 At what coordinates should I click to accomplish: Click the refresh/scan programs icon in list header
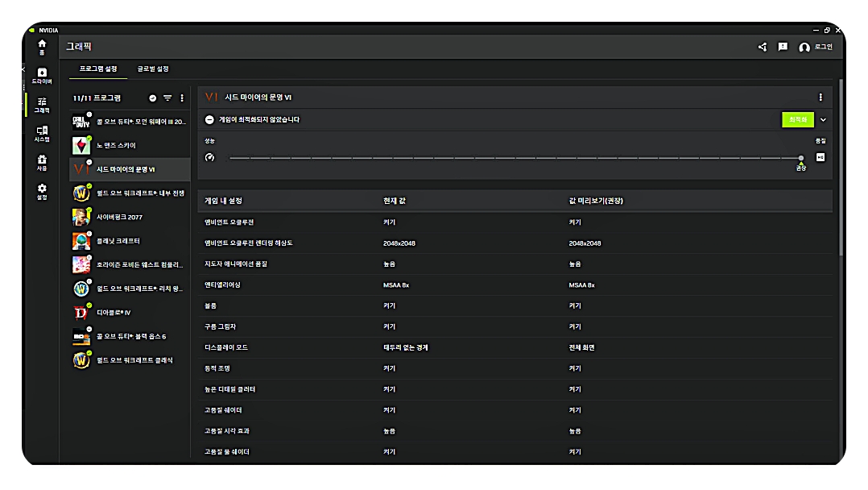coord(153,98)
